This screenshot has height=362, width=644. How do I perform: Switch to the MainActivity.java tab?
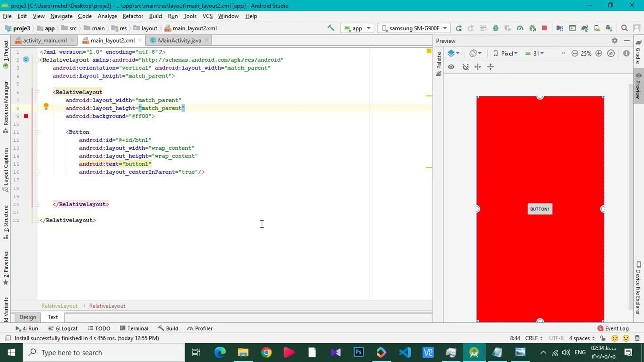point(179,40)
